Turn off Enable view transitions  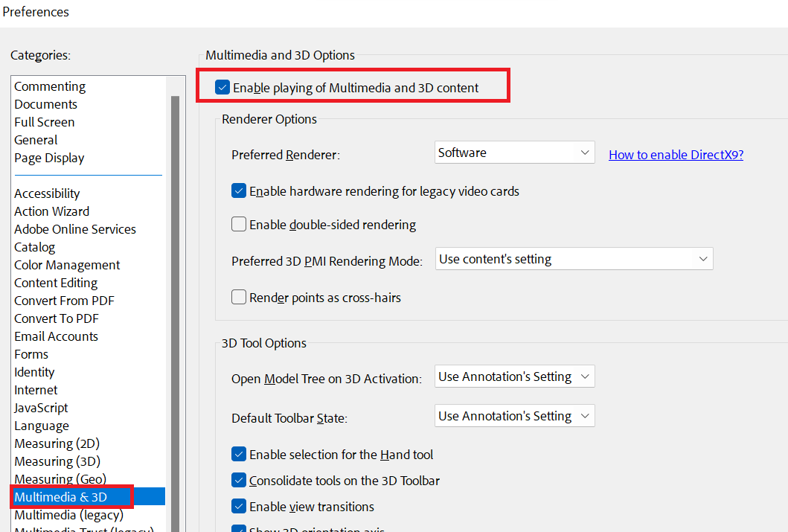tap(239, 507)
